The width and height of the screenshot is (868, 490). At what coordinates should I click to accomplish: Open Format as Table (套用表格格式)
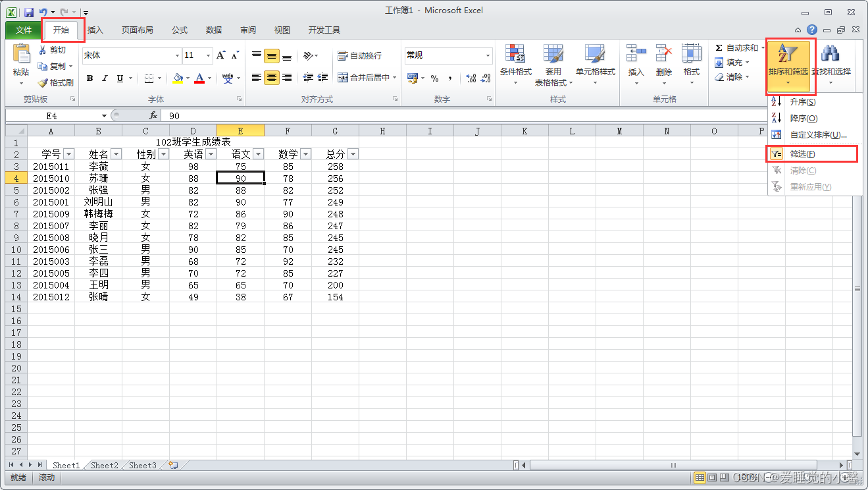(553, 65)
